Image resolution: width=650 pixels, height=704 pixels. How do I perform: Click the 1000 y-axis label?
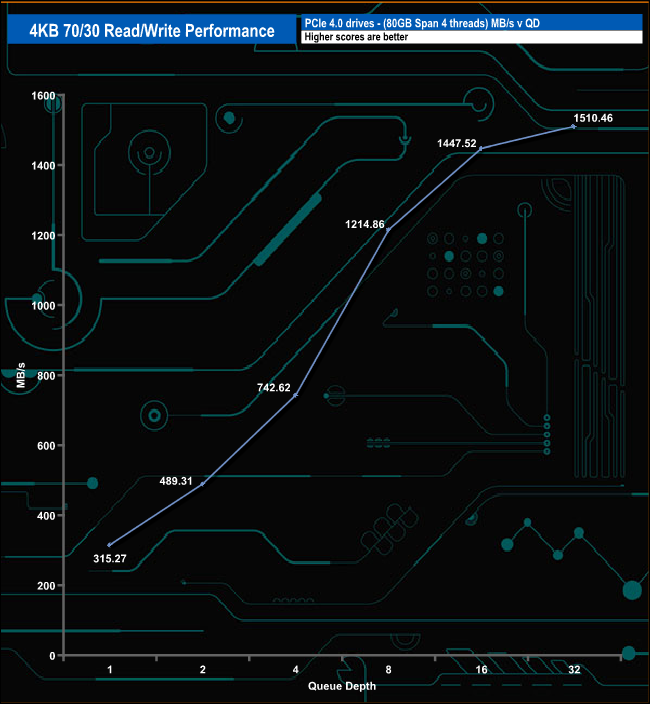(43, 306)
